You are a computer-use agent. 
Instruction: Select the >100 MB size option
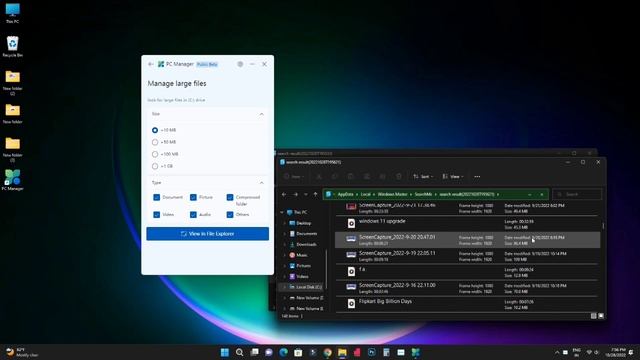click(x=155, y=154)
